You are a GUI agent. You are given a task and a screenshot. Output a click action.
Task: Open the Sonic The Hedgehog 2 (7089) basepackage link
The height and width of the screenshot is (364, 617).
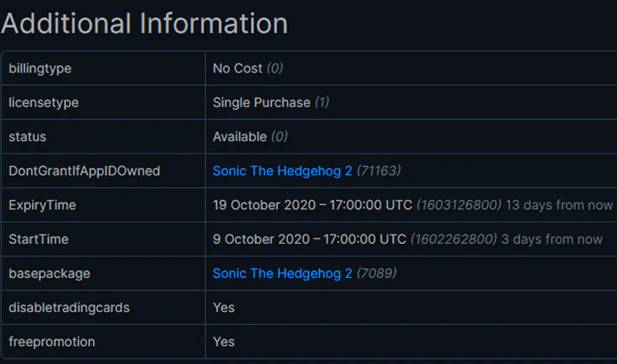click(281, 273)
